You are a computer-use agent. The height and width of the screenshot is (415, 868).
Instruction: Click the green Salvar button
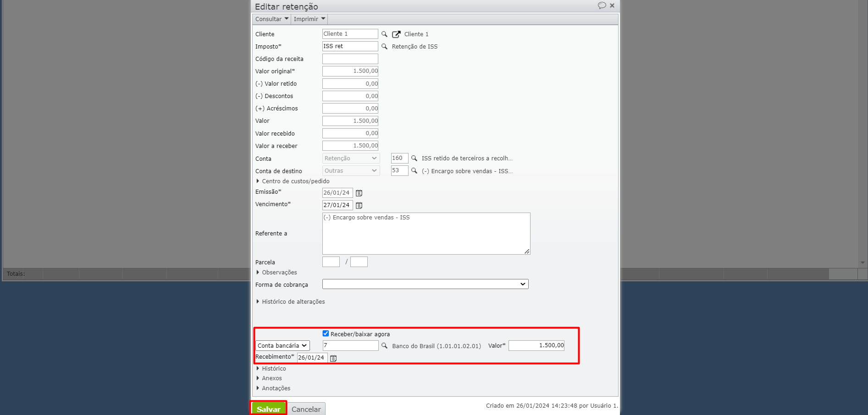pos(269,409)
